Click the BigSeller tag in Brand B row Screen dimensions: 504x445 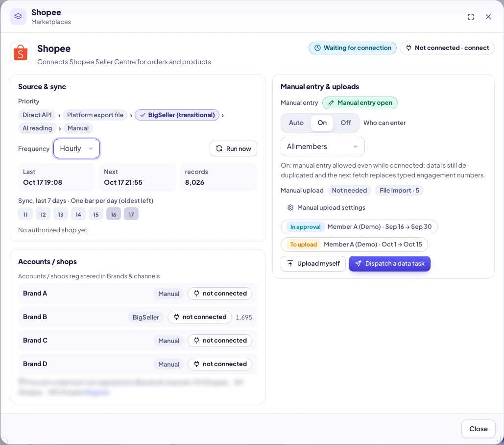146,318
